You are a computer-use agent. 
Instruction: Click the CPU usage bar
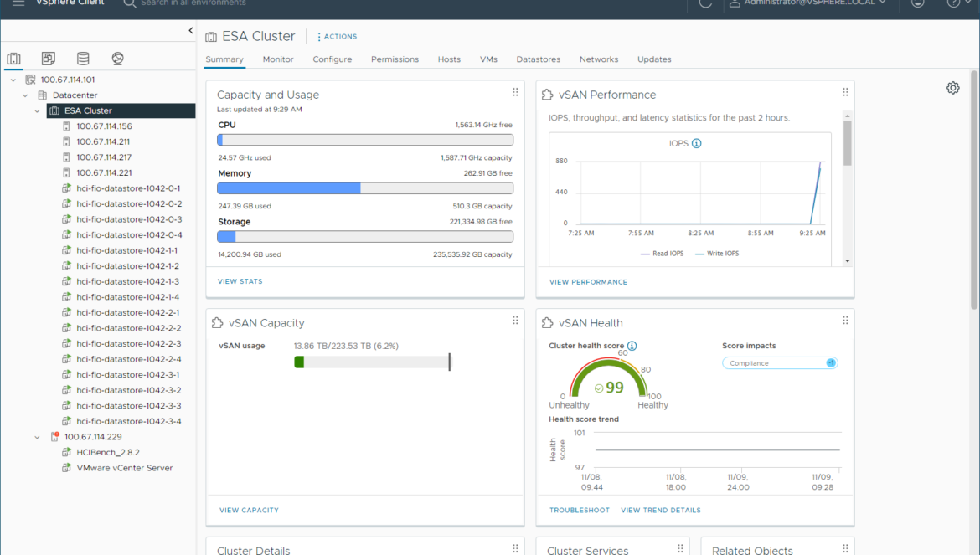pyautogui.click(x=365, y=140)
